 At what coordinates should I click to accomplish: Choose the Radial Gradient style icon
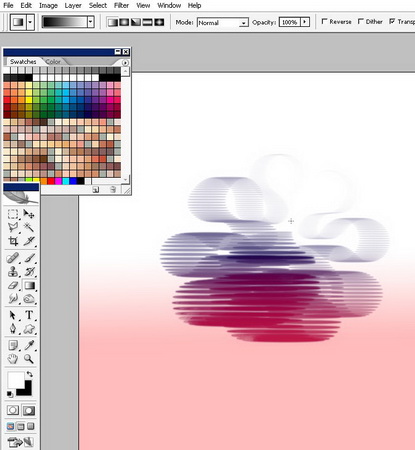[124, 22]
